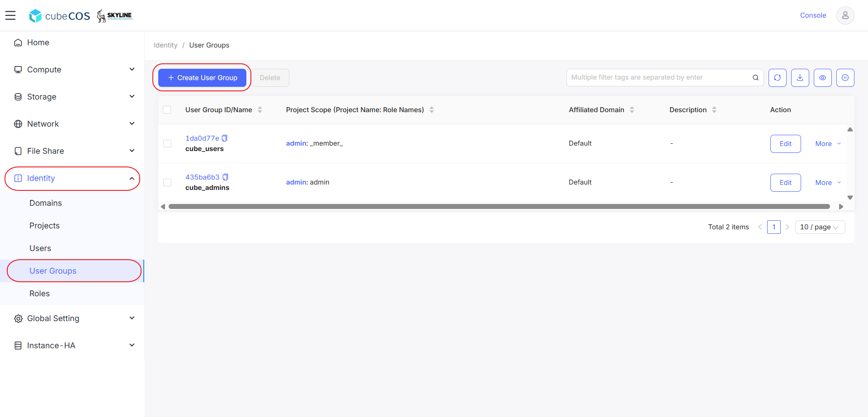This screenshot has height=417, width=868.
Task: Click Create User Group button
Action: click(202, 78)
